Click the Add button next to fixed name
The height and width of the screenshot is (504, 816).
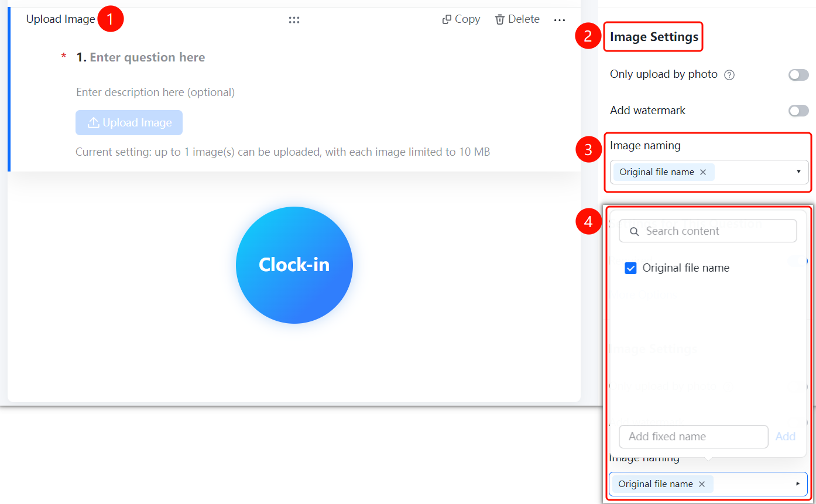click(786, 437)
